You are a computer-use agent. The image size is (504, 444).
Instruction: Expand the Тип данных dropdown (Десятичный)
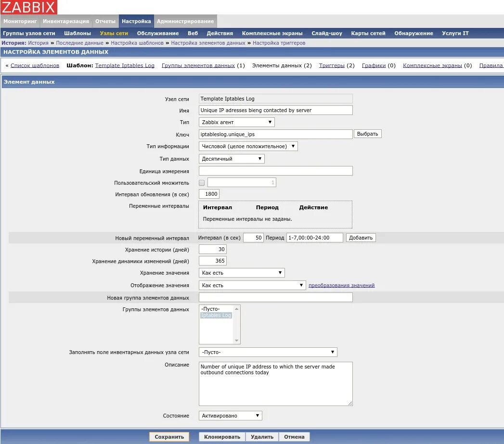[232, 159]
